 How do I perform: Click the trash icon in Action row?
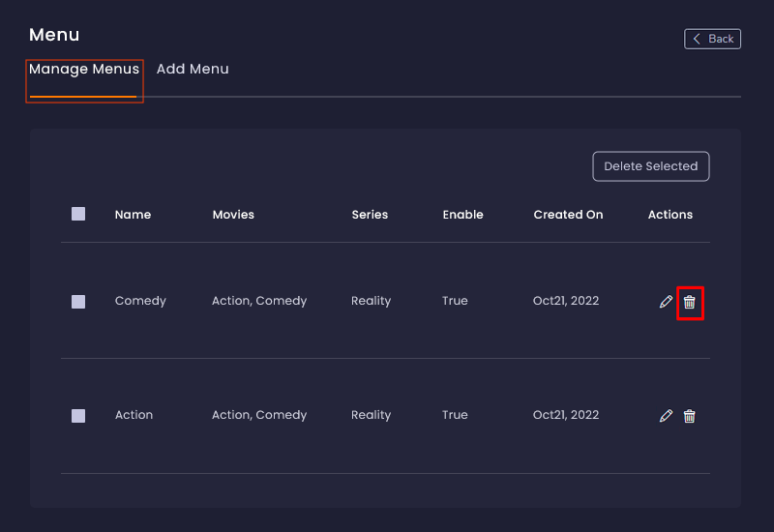point(690,416)
